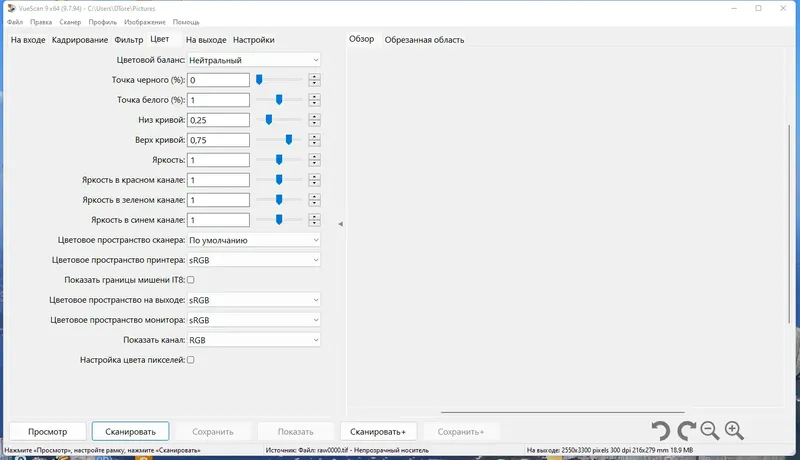Screen dimensions: 800x460
Task: Click the Низ кривой field showing 0,25
Action: [218, 120]
